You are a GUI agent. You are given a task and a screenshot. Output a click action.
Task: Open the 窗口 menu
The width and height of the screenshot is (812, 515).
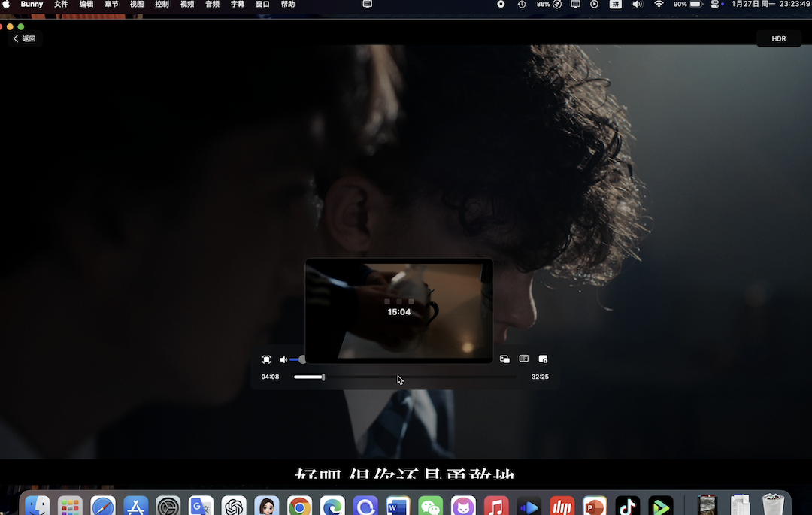click(x=262, y=5)
